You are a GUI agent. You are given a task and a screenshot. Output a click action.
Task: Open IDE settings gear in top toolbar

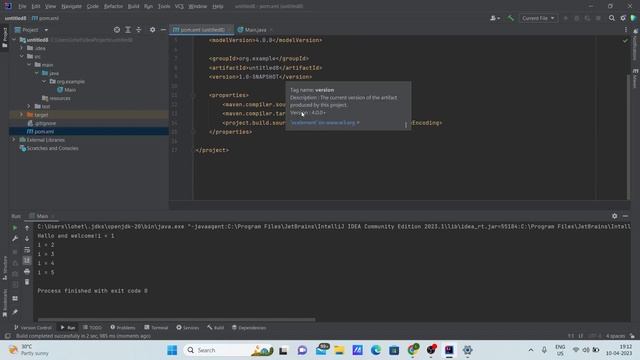(x=623, y=18)
